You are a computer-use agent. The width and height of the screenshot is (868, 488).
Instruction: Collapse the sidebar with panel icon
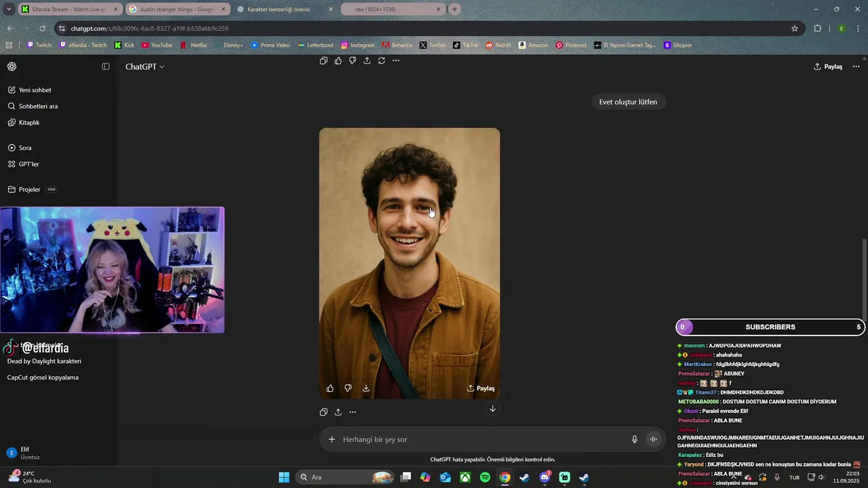click(x=106, y=66)
